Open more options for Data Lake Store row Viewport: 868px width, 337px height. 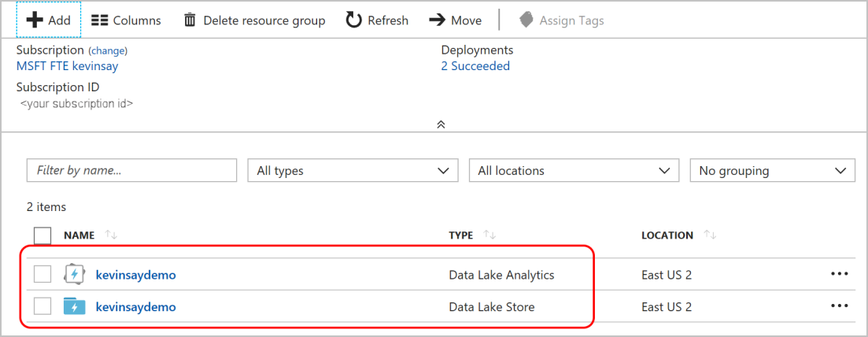click(x=839, y=306)
